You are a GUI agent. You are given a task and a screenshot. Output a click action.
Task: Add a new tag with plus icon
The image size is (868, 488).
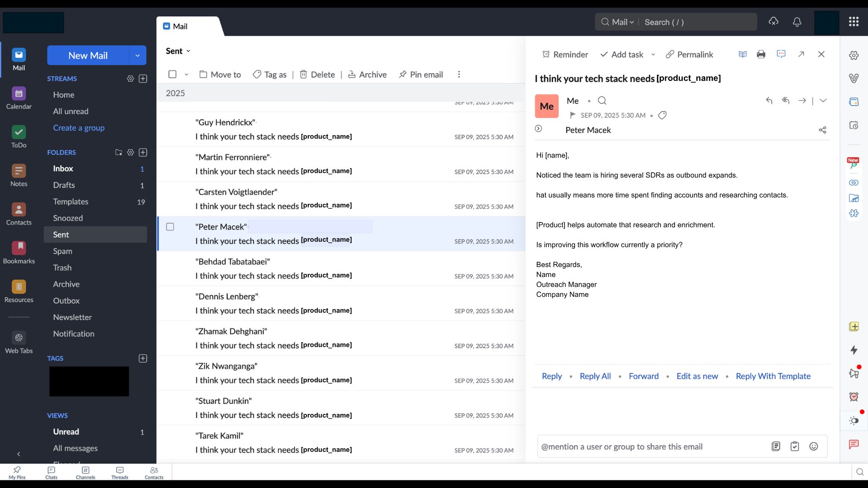(x=143, y=358)
